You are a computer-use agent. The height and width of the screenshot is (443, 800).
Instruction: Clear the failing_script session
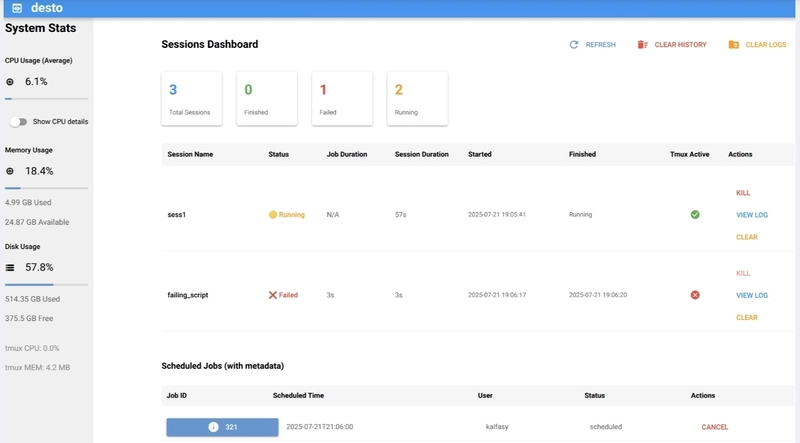tap(746, 318)
